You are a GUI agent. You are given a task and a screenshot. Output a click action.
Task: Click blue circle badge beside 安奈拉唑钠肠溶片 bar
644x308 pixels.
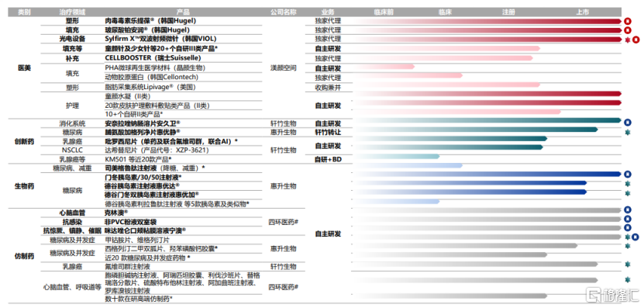tap(627, 122)
